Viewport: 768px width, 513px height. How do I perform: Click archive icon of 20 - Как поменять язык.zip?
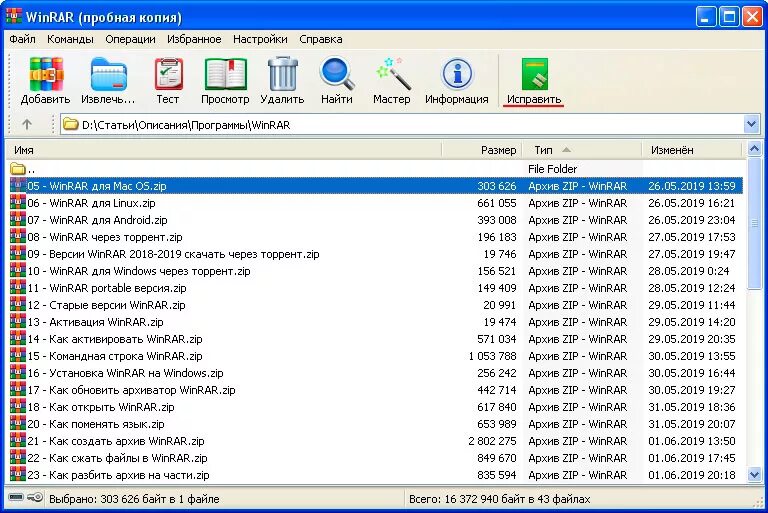coord(18,424)
